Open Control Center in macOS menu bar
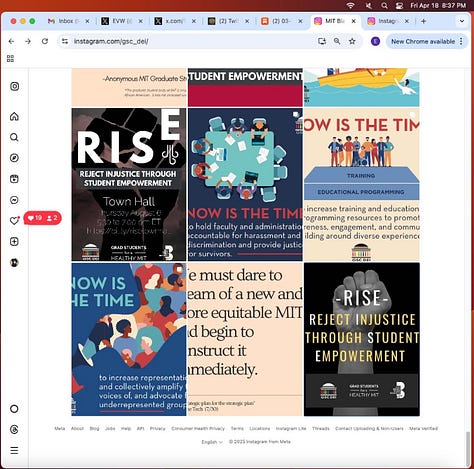 click(399, 5)
